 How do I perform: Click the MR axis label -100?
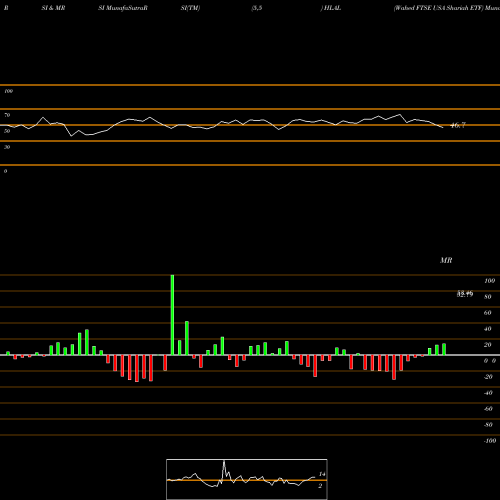pos(490,441)
